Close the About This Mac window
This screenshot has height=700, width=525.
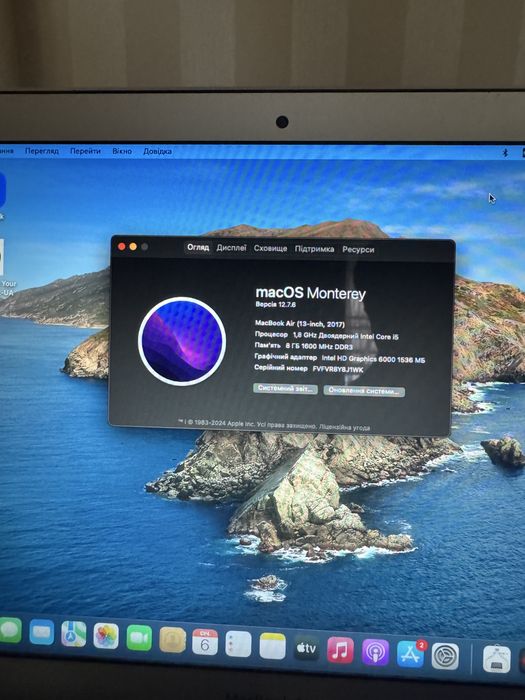click(121, 246)
